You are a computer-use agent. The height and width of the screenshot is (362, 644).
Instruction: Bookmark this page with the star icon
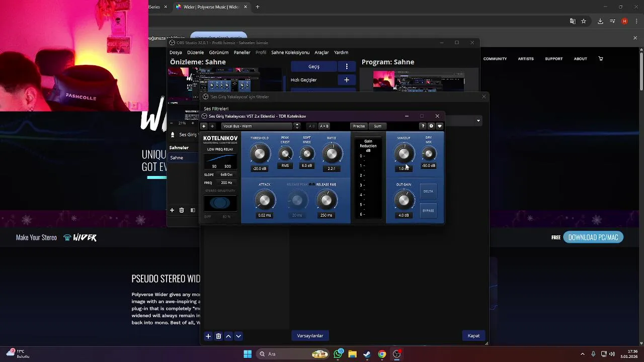pos(584,21)
